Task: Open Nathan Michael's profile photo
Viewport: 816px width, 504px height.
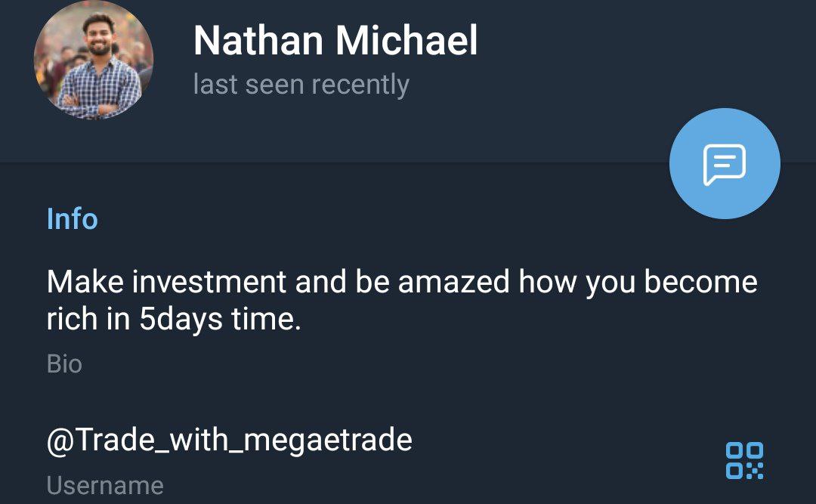Action: pyautogui.click(x=94, y=60)
